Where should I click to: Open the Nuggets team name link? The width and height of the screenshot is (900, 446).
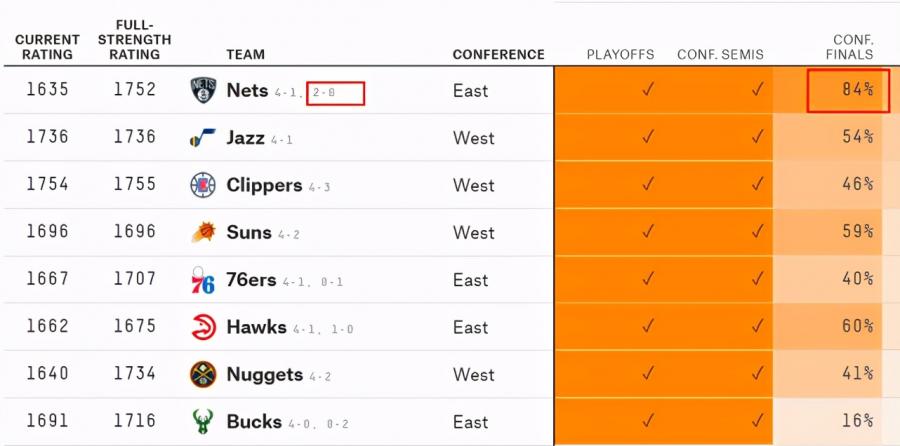pos(265,375)
